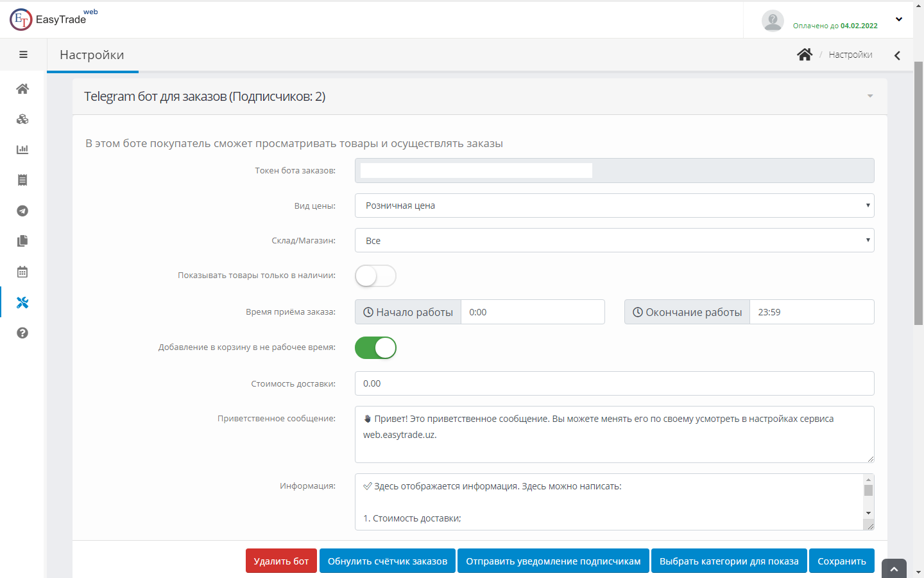Click the scroll-to-top arrow button
Image resolution: width=924 pixels, height=578 pixels.
(x=894, y=569)
